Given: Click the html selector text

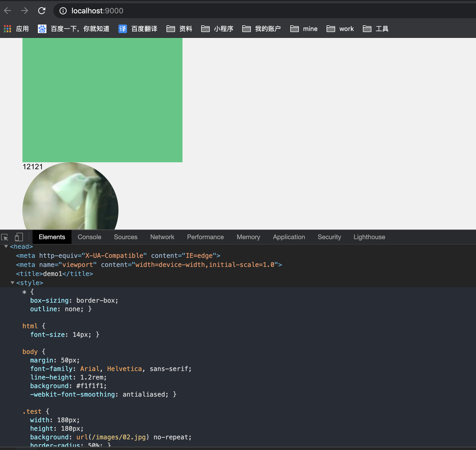Looking at the screenshot, I should coord(30,326).
